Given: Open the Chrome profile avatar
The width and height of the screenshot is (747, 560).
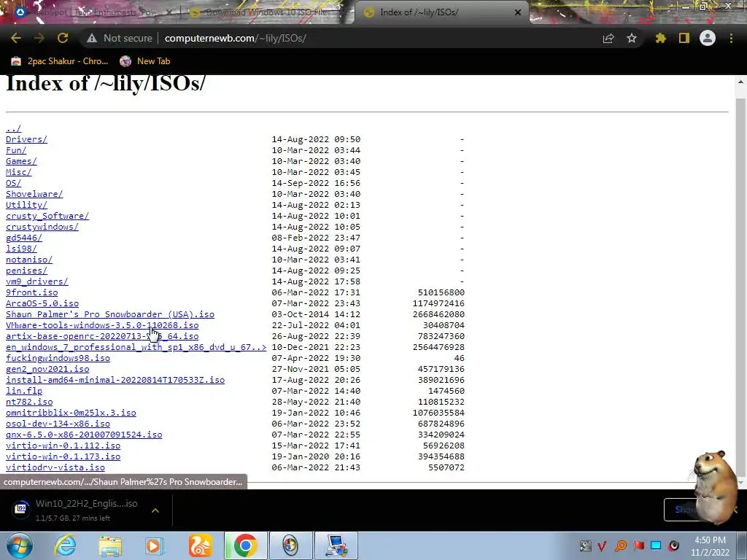Looking at the screenshot, I should (x=708, y=38).
